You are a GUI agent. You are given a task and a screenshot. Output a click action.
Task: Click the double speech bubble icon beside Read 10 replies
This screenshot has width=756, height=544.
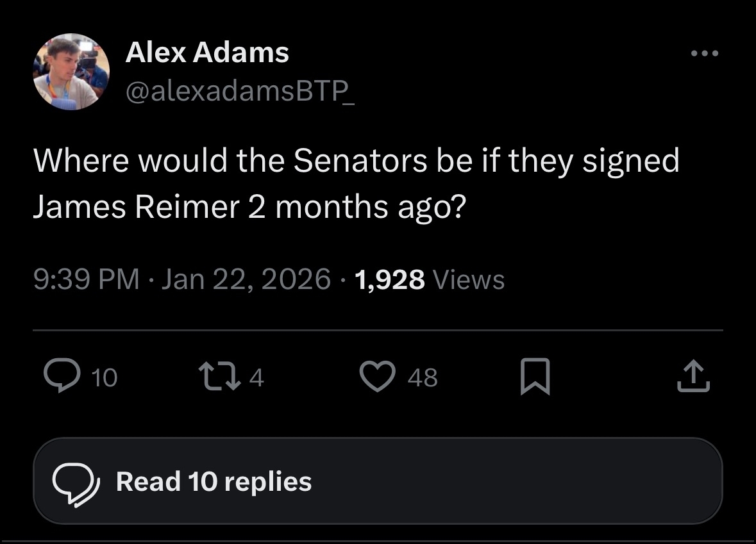(76, 482)
